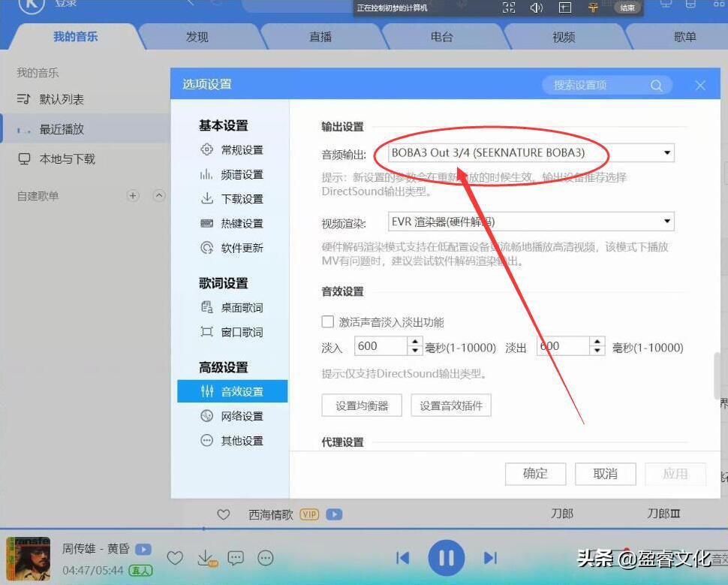The width and height of the screenshot is (728, 585).
Task: Enable 激活声音淡入淡出功能 fade effect
Action: (328, 321)
